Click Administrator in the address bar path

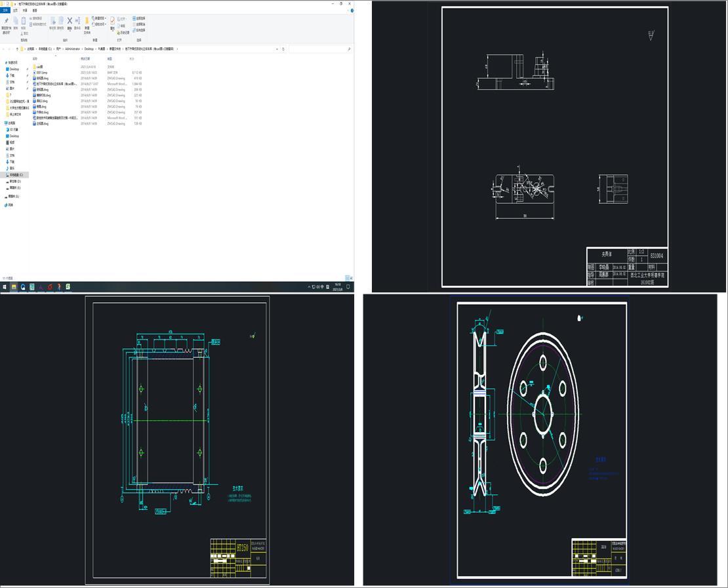72,49
